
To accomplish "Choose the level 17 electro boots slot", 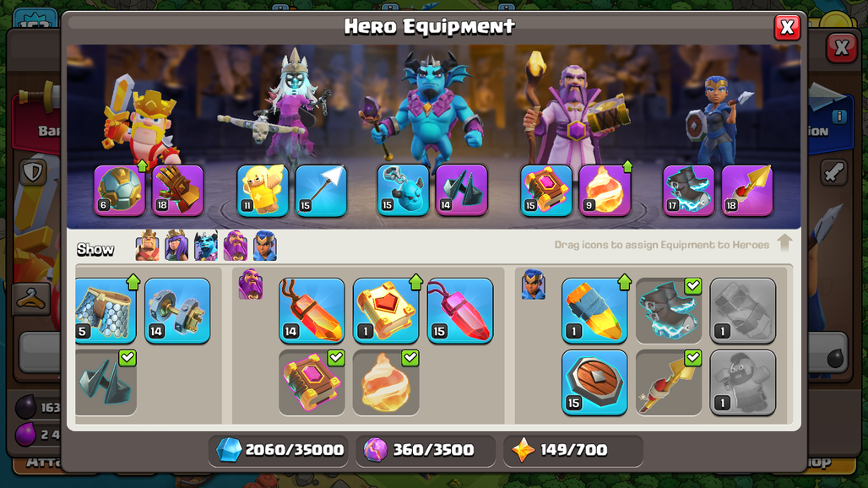I will [689, 190].
